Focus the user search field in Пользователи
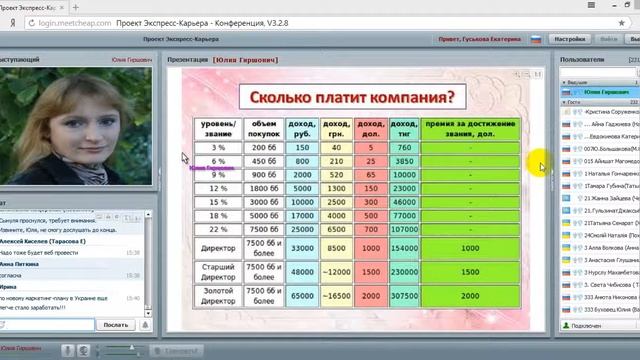The height and width of the screenshot is (360, 640). 598,72
